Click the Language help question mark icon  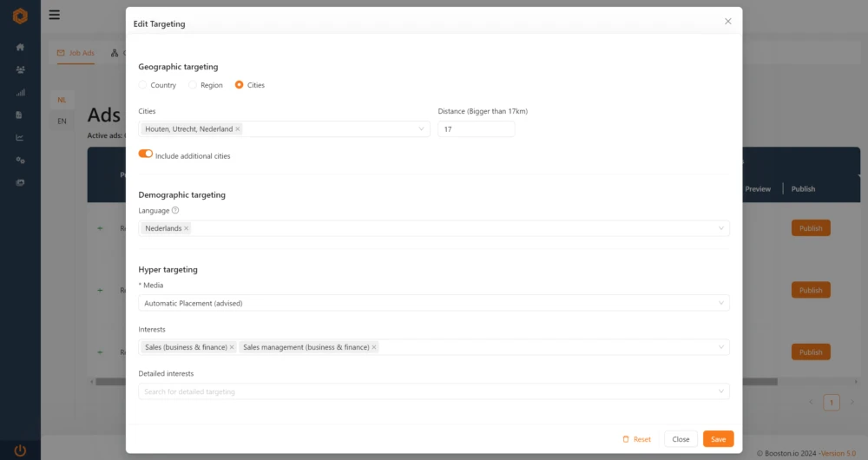pyautogui.click(x=175, y=210)
